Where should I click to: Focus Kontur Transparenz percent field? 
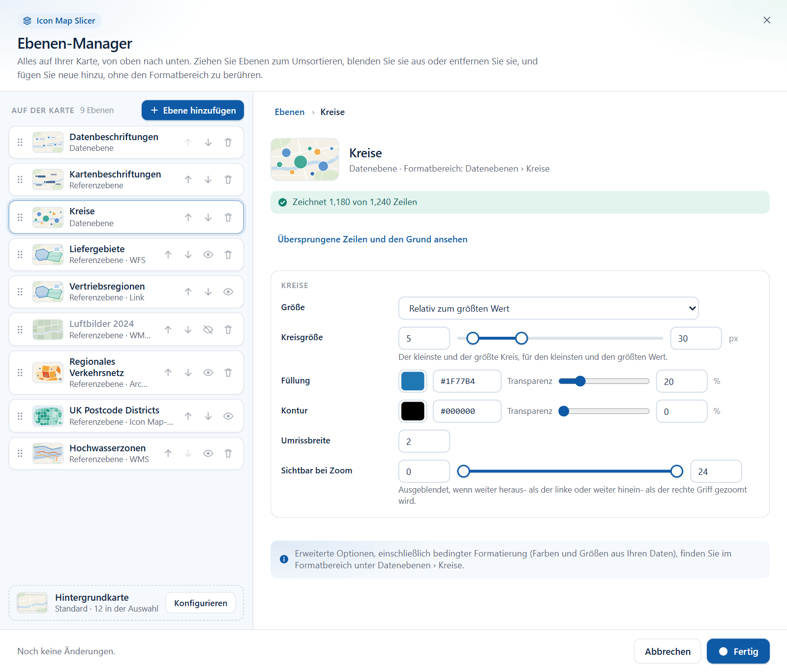pos(682,411)
